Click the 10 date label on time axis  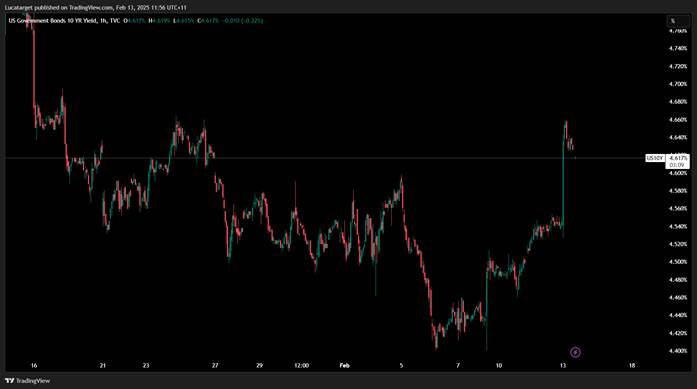pyautogui.click(x=499, y=365)
